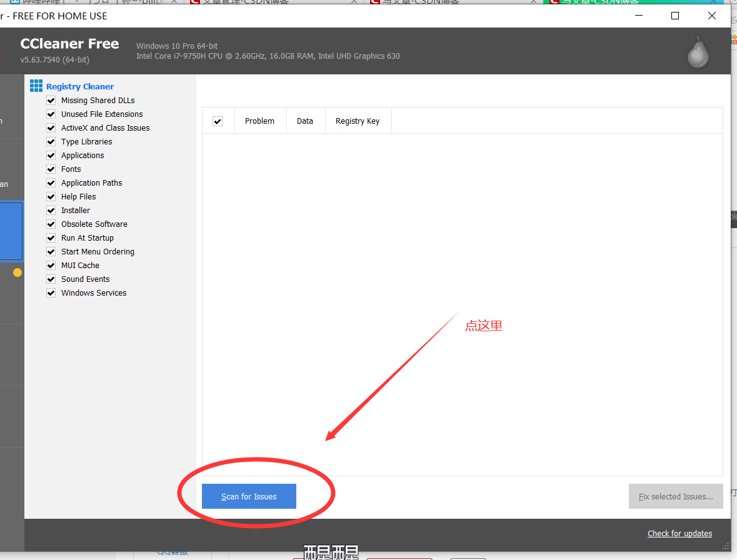Disable the Windows Services check
The width and height of the screenshot is (737, 560).
pos(51,292)
